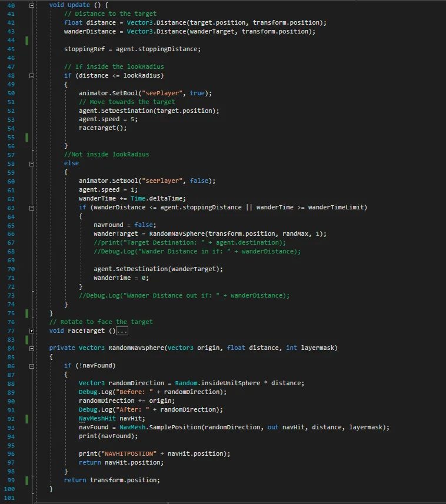Click 'float distance' declaration on line 42
446x504 pixels.
tap(89, 22)
